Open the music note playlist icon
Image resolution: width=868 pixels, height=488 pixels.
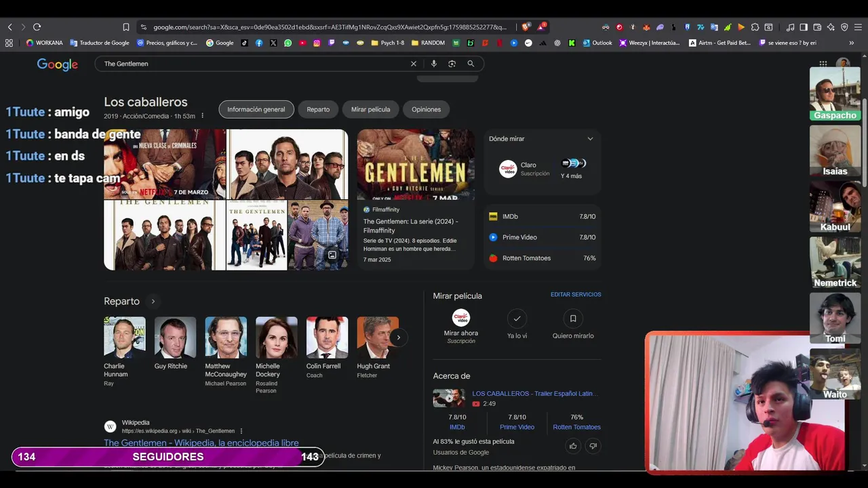pyautogui.click(x=790, y=27)
